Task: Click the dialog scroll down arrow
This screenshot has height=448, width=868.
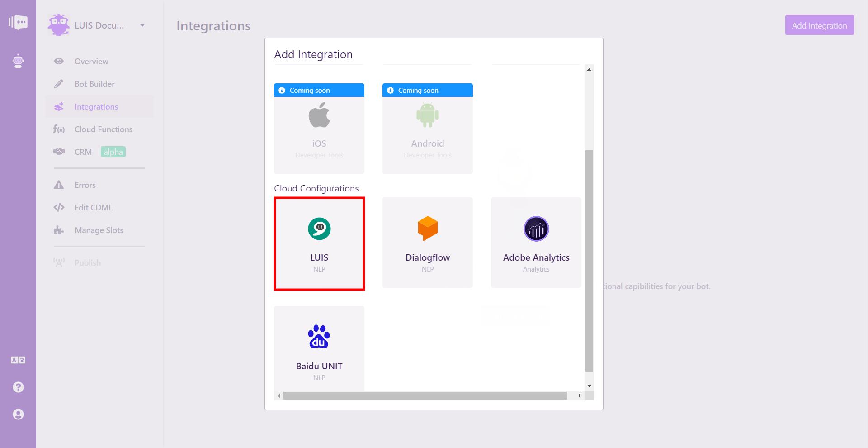Action: pos(589,386)
